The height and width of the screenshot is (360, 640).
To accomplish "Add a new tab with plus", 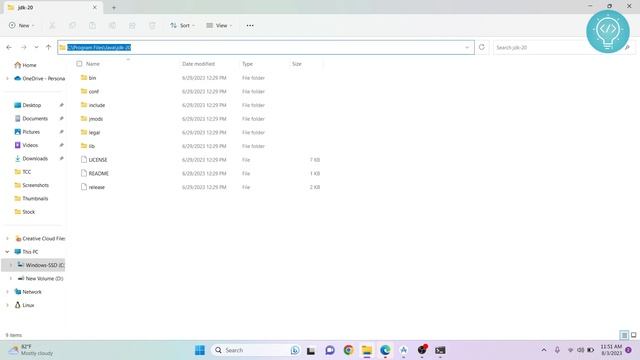I will [114, 7].
